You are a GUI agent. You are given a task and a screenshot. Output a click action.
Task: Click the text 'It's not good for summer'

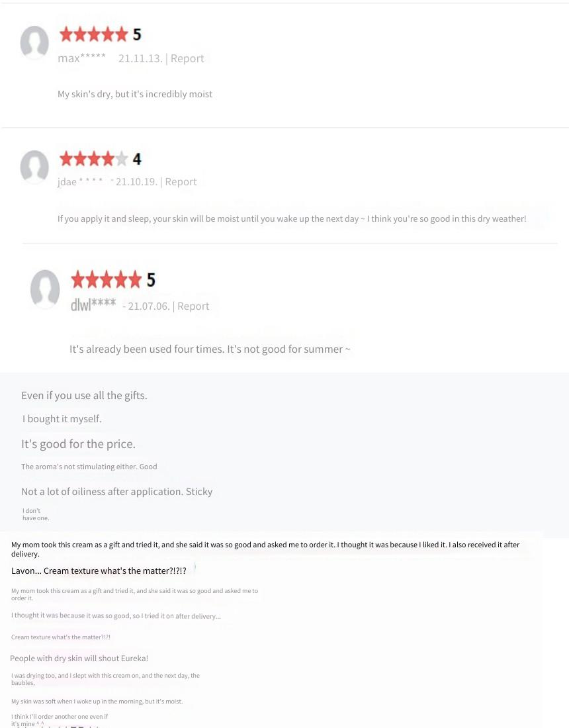click(x=285, y=349)
